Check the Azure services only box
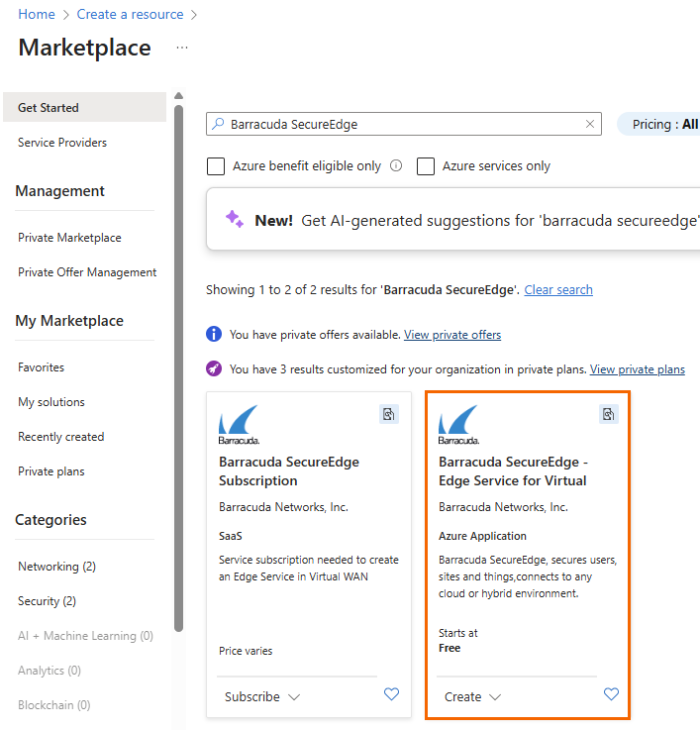This screenshot has width=700, height=730. [426, 166]
